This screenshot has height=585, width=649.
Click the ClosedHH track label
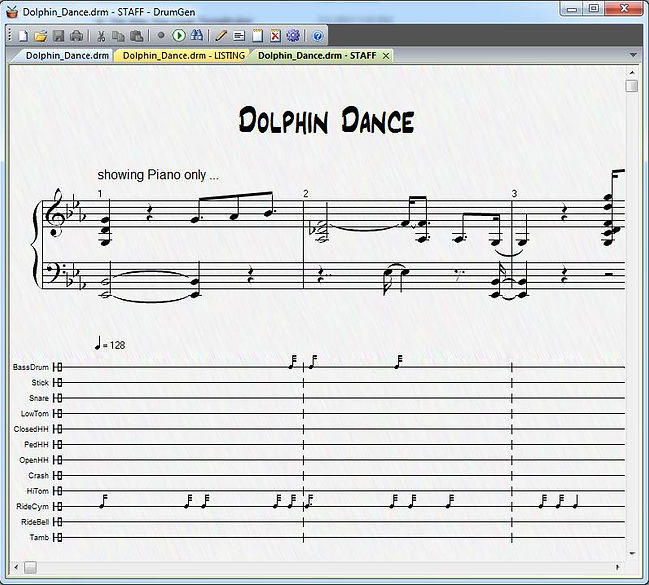coord(31,429)
